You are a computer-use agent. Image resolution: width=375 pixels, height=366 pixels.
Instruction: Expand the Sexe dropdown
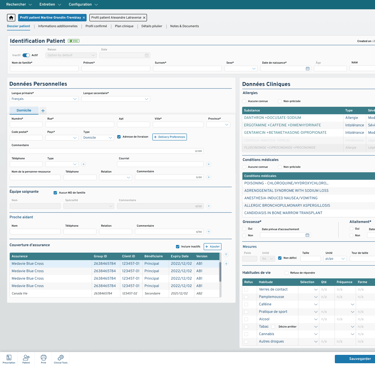241,69
